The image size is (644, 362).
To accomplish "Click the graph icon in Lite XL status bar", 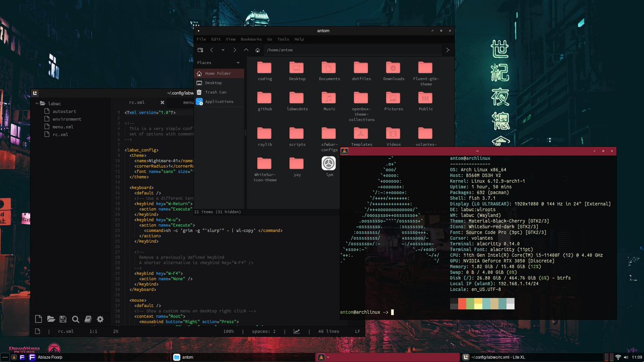I will (297, 331).
